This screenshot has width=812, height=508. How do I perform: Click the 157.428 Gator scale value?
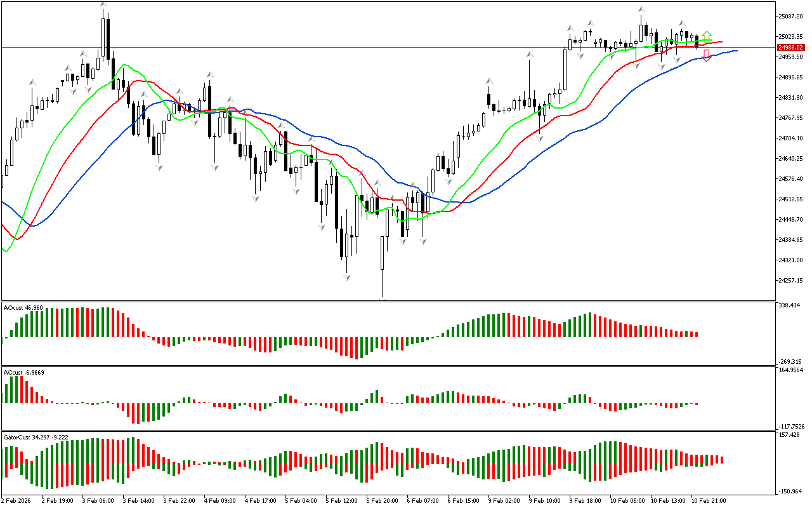[790, 435]
